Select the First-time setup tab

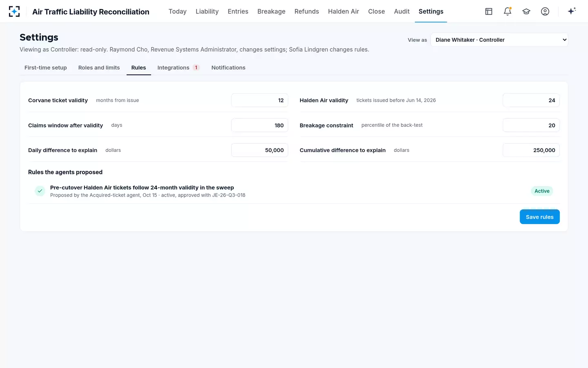point(46,67)
